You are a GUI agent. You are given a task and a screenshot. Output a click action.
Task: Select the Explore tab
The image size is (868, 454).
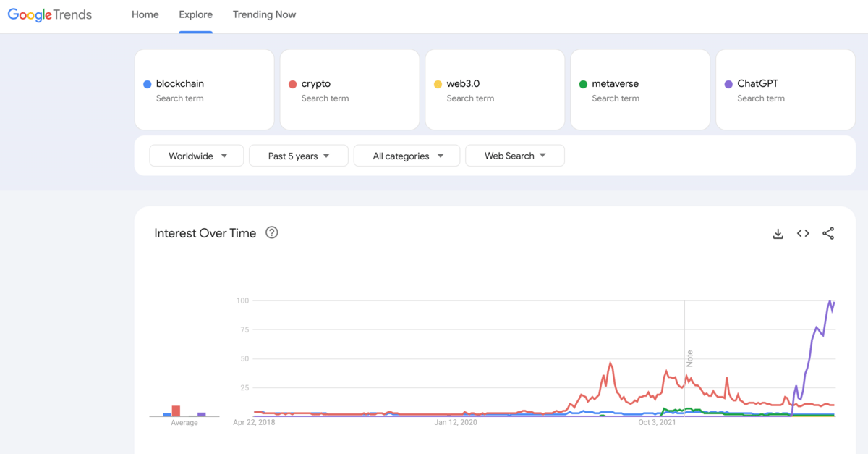[196, 14]
